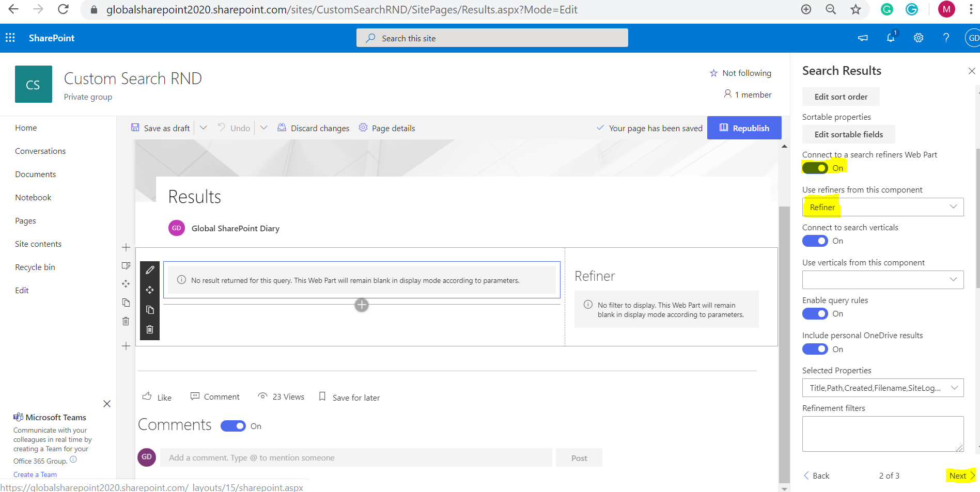Close Microsoft Teams promo with X
Screen dimensions: 980x492
[x=107, y=404]
